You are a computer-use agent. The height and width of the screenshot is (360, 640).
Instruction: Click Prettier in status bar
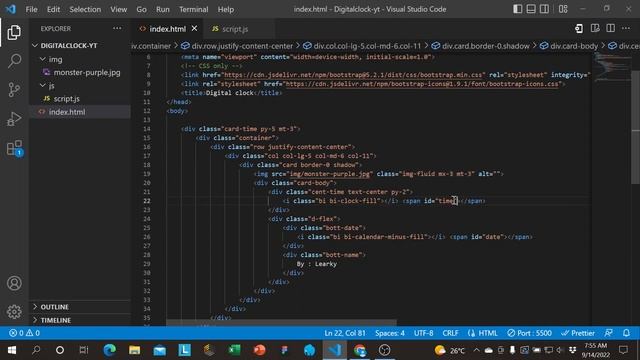tap(578, 333)
